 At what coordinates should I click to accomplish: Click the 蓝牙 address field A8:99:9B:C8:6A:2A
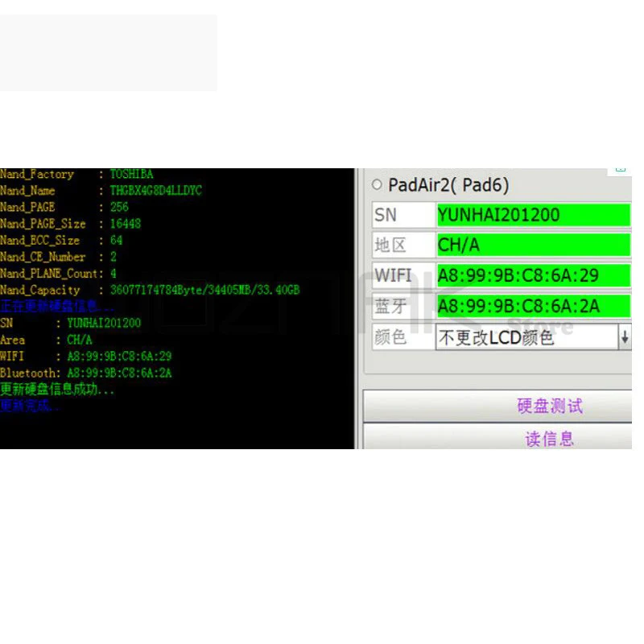(x=534, y=306)
